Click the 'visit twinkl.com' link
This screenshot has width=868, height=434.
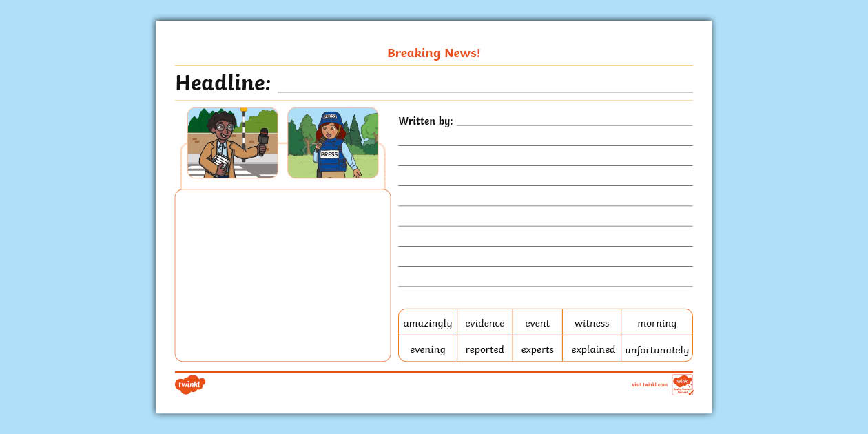point(649,384)
